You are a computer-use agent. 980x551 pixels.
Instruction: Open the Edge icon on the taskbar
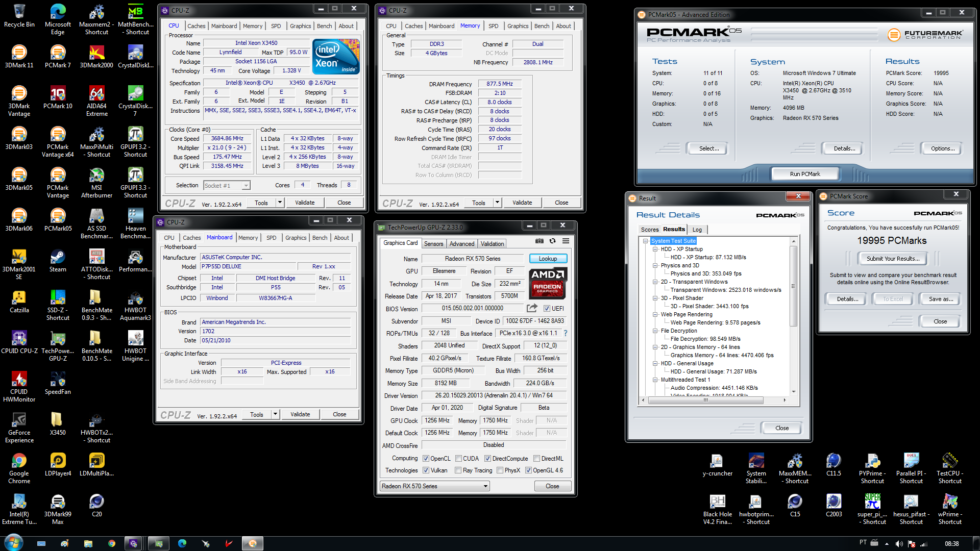click(182, 544)
